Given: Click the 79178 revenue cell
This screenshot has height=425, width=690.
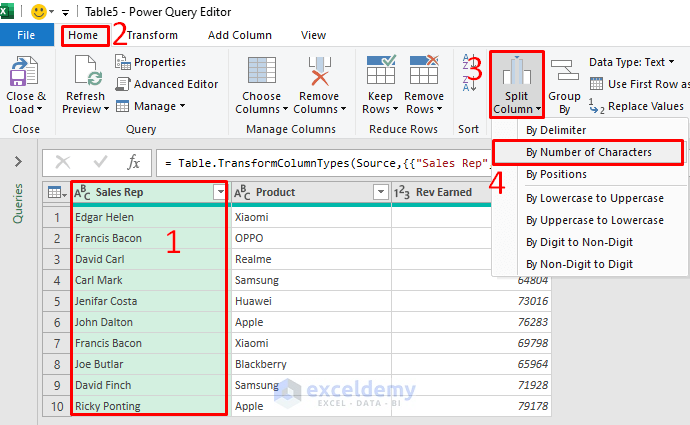Looking at the screenshot, I should click(471, 406).
